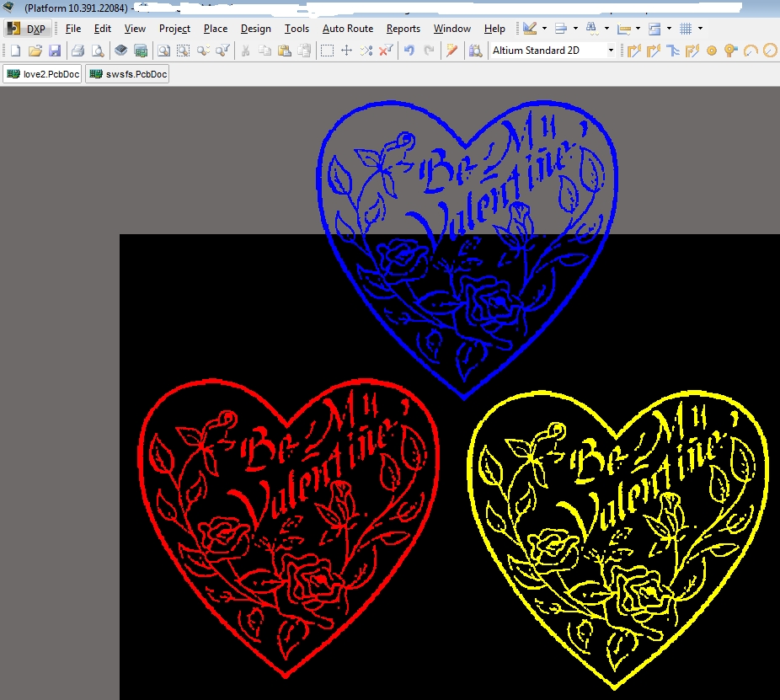Click the fourth routing tool icon
Viewport: 780px width, 700px height.
pos(692,51)
